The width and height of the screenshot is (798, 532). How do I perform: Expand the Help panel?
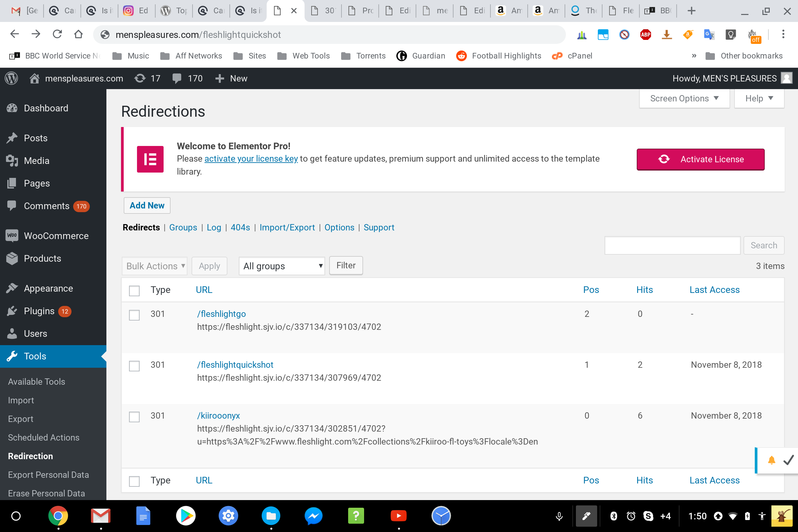tap(759, 98)
